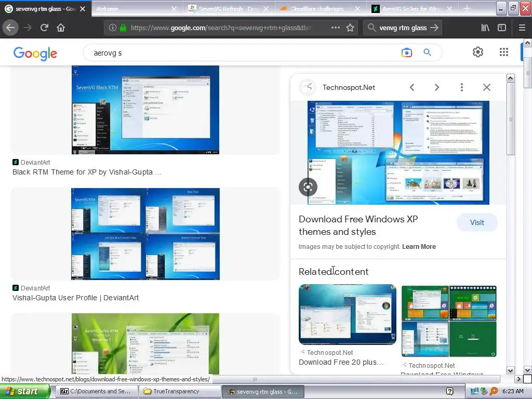The width and height of the screenshot is (532, 399).
Task: Close the sevenvg rtm glass tab
Action: 83,9
